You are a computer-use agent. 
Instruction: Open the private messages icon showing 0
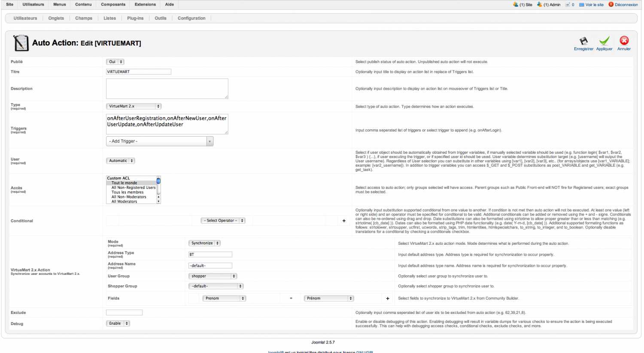coord(568,5)
